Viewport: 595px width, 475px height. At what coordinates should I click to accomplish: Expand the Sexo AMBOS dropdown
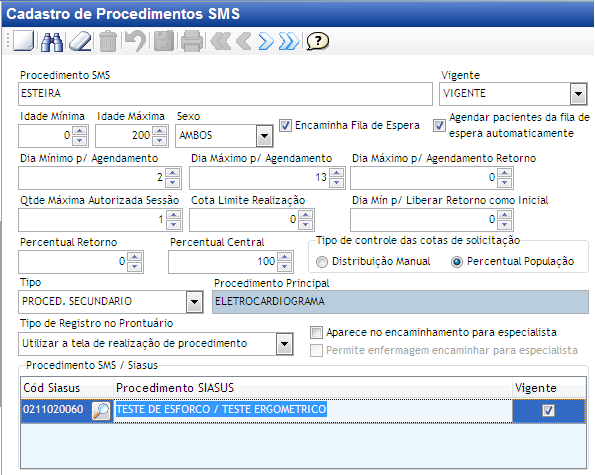pos(264,135)
